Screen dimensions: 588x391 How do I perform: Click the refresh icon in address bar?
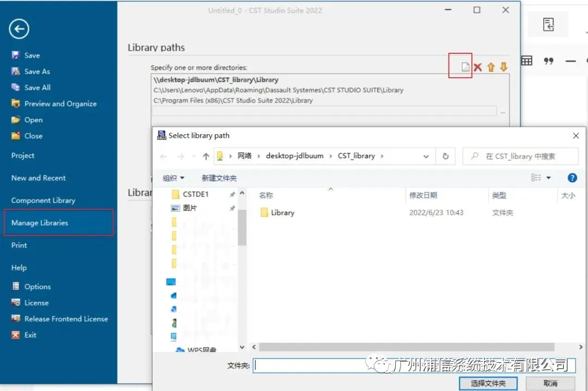(x=445, y=156)
